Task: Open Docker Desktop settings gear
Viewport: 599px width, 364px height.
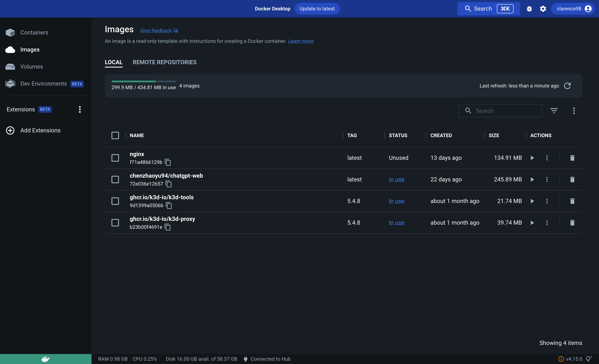Action: click(x=543, y=9)
